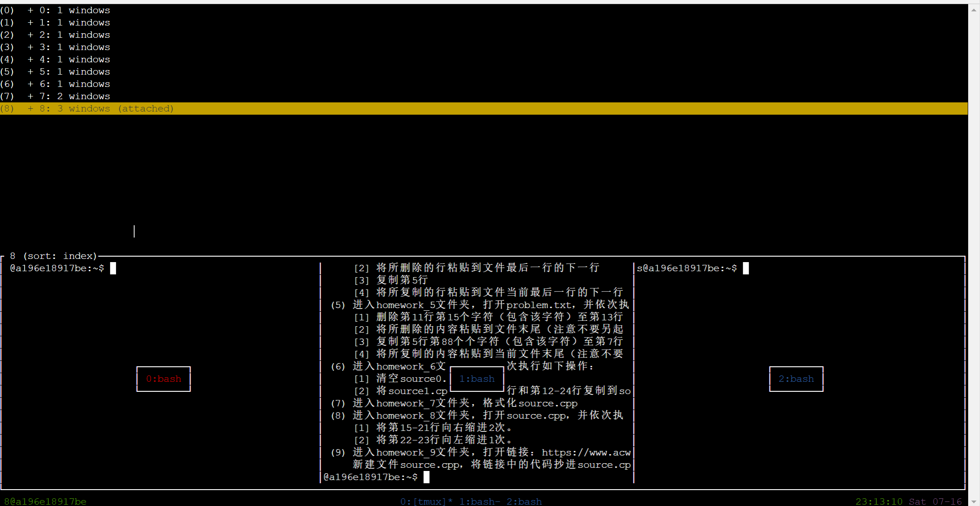Click shortcut key label (7)
The height and width of the screenshot is (506, 980).
tap(7, 96)
